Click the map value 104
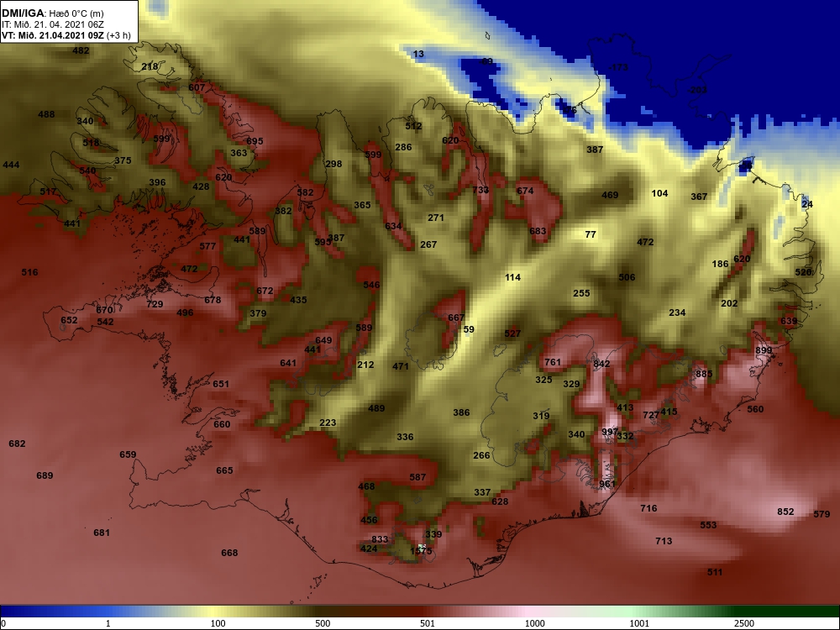 659,193
